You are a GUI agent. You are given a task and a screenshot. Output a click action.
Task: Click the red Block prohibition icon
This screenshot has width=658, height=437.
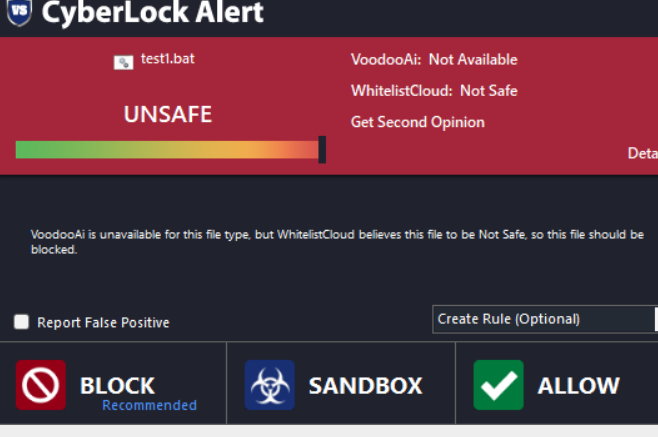(41, 385)
